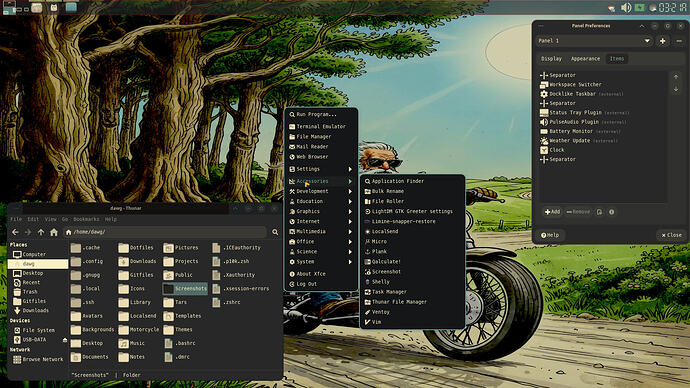Launch Terminal Emulator from the menu
690x388 pixels.
tap(321, 127)
